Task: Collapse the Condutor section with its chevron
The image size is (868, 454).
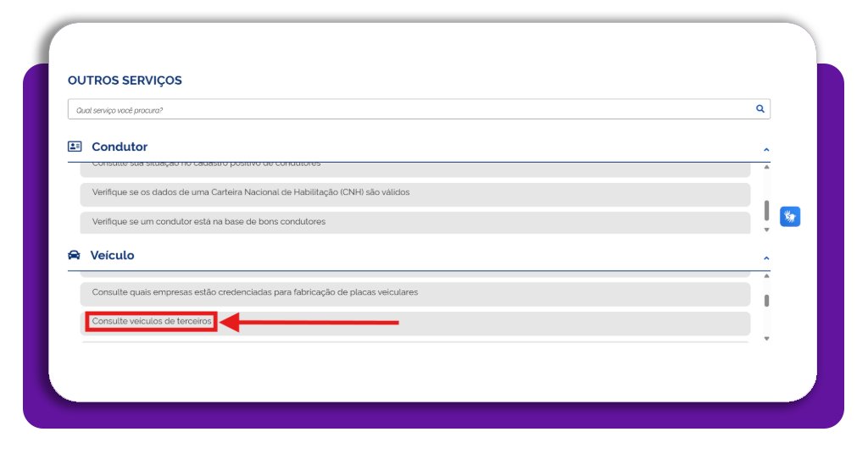Action: (766, 150)
